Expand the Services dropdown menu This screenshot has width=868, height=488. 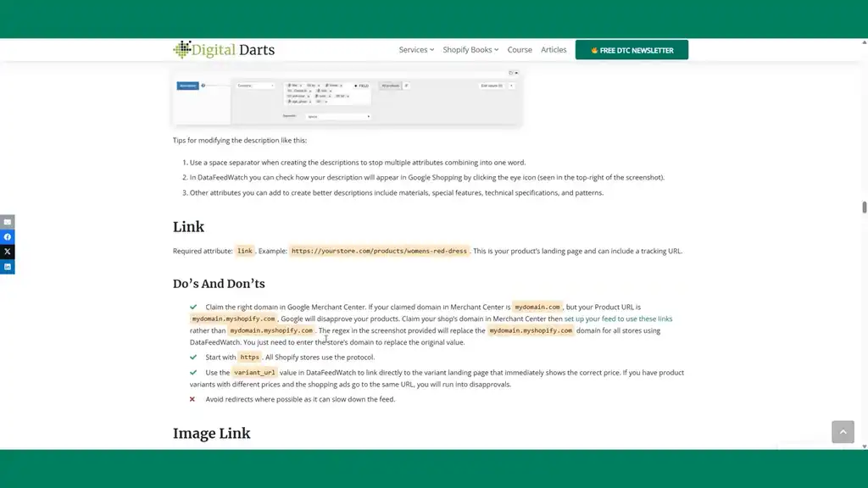tap(416, 50)
